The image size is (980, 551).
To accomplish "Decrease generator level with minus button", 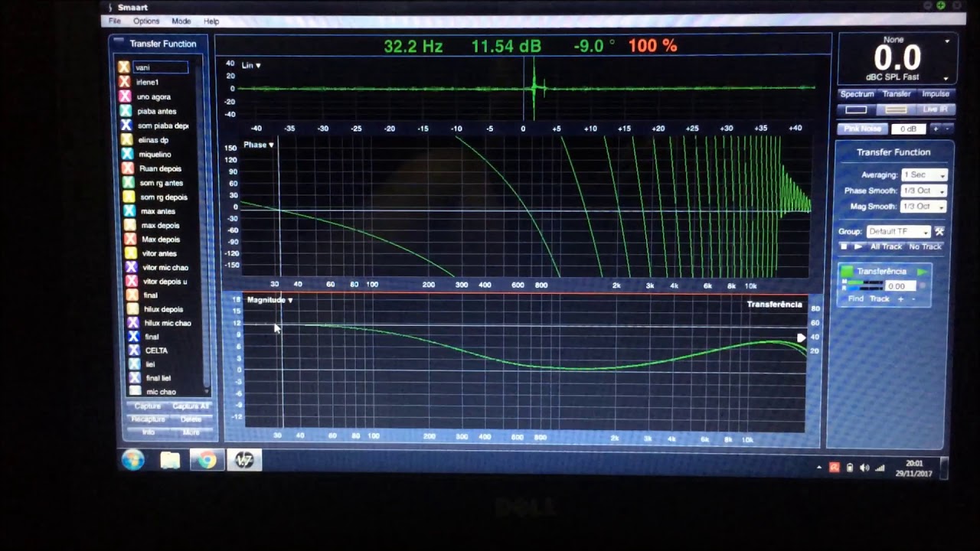I will pos(947,129).
